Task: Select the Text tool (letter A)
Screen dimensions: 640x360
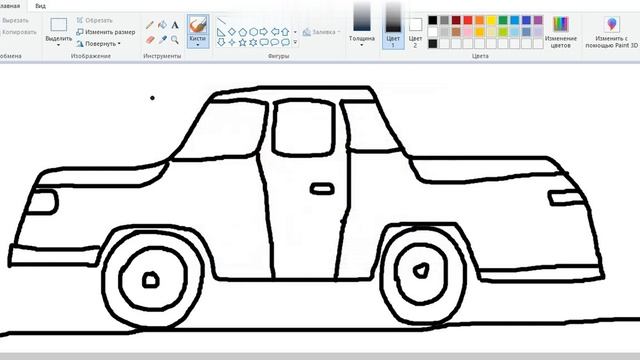Action: click(x=175, y=25)
